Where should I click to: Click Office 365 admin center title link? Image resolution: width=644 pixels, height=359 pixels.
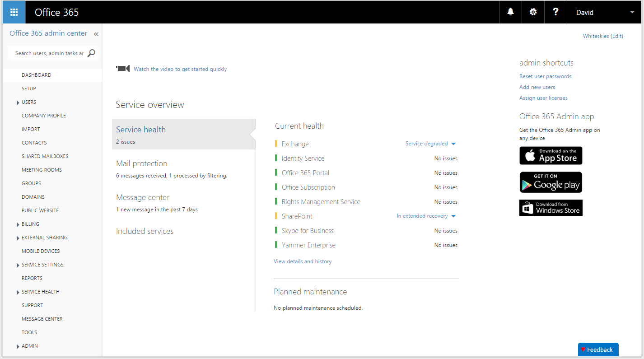click(48, 33)
